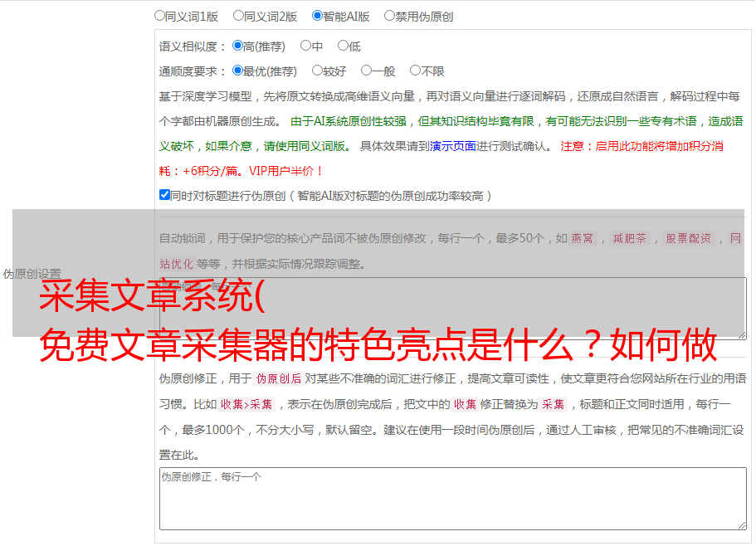Click the 减肥茶 keyword tag
The height and width of the screenshot is (546, 756).
[629, 238]
